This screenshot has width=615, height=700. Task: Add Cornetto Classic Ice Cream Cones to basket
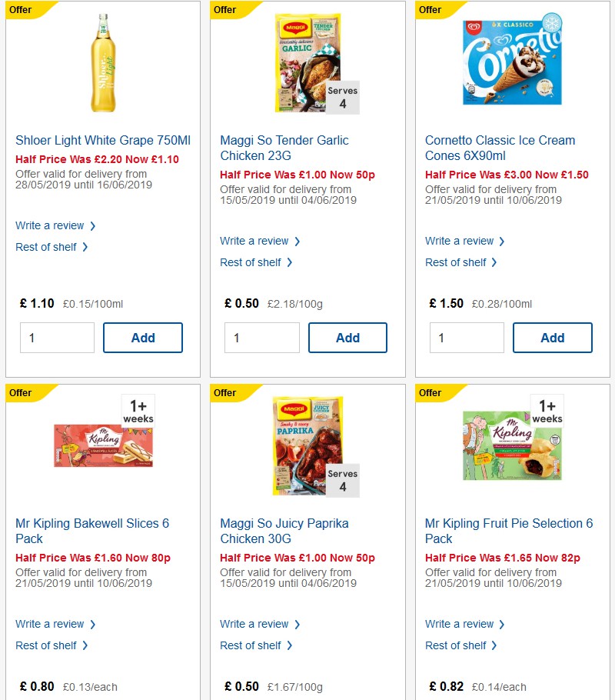(552, 337)
